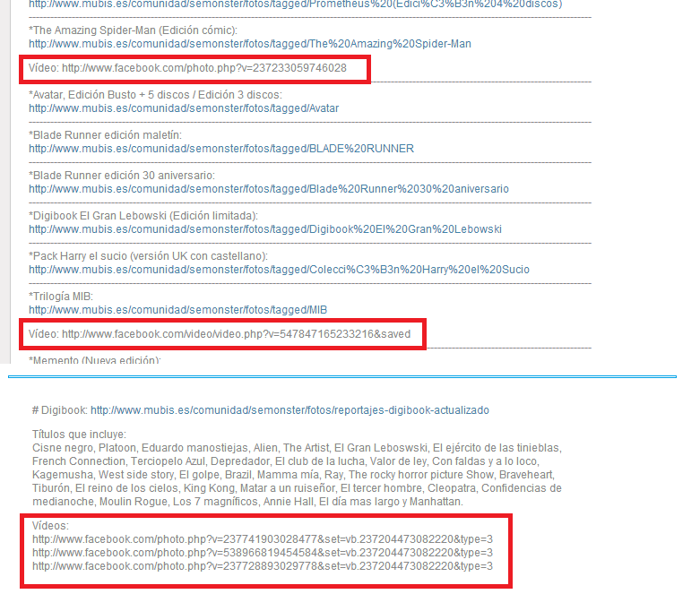Screen dimensions: 700x594
Task: Open the Amazing Spider-Man mubis photos link
Action: (x=249, y=44)
